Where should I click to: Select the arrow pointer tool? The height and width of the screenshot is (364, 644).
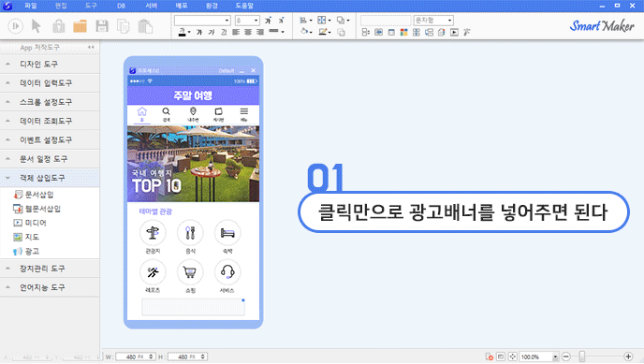tap(37, 26)
